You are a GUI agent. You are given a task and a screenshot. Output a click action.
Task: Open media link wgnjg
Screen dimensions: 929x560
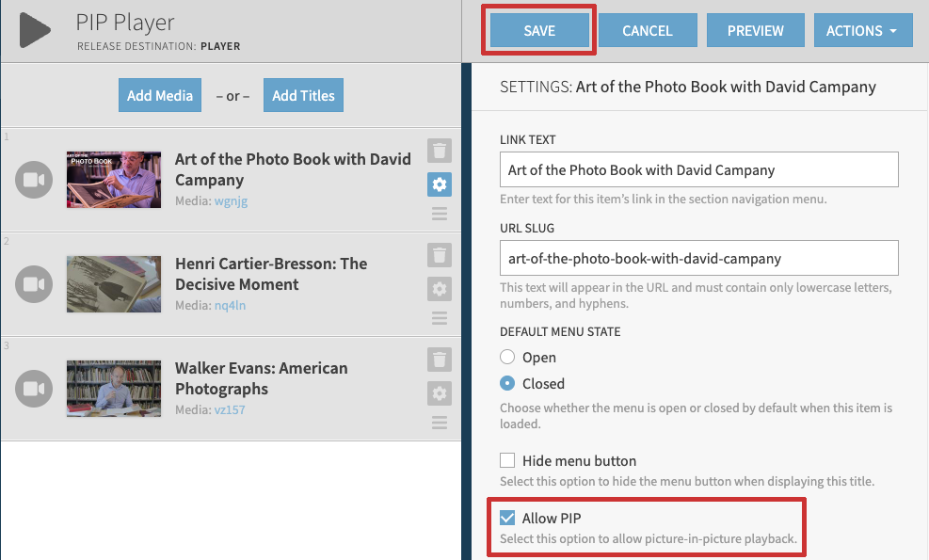(231, 201)
